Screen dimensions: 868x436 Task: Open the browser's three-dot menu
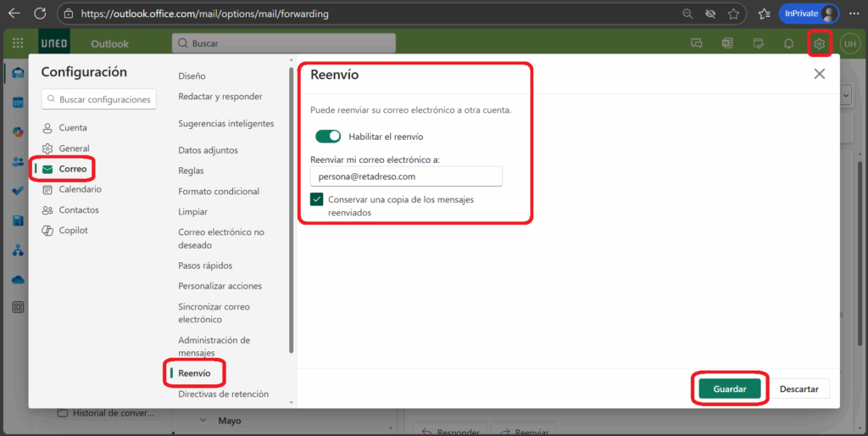click(854, 14)
